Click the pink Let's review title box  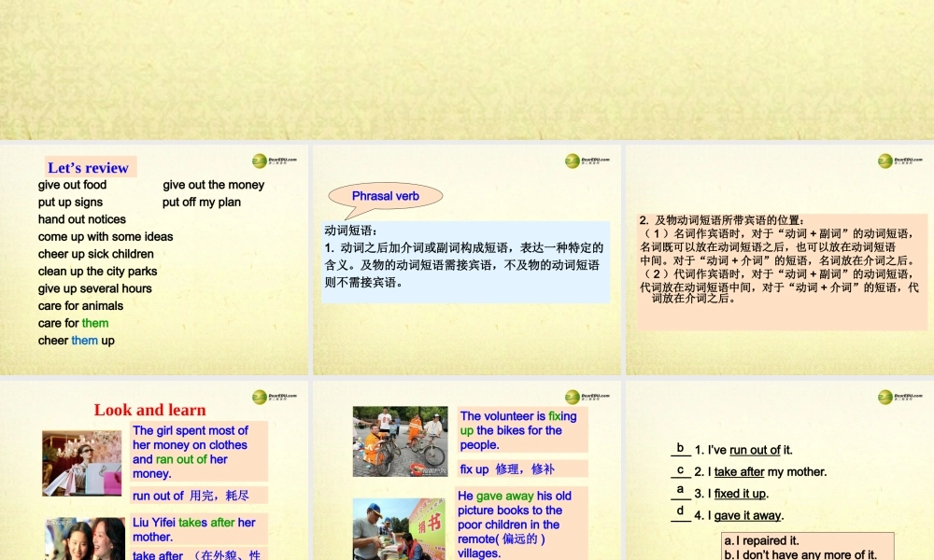(89, 168)
